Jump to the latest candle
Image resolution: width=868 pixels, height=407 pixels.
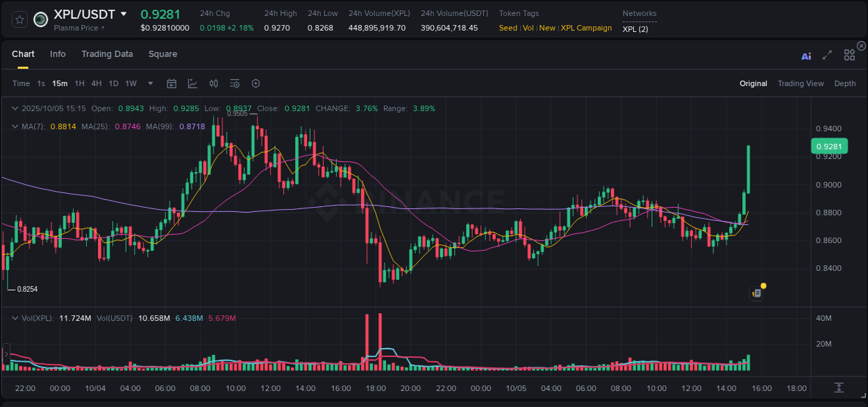coord(840,388)
